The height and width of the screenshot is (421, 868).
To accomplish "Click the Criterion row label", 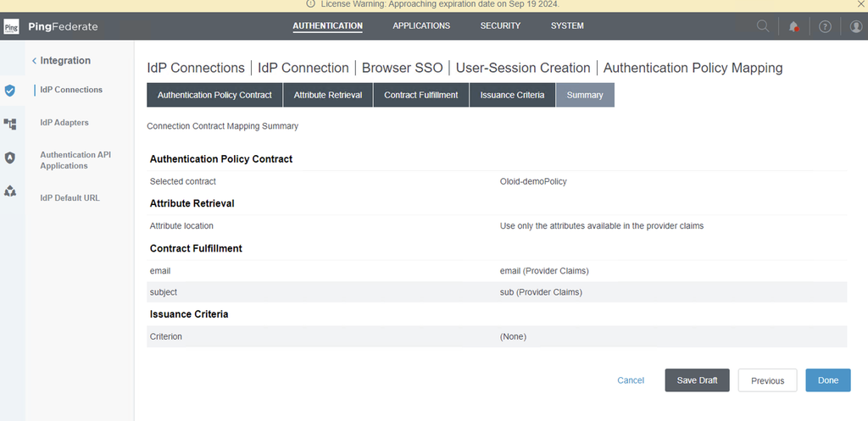I will click(x=166, y=336).
